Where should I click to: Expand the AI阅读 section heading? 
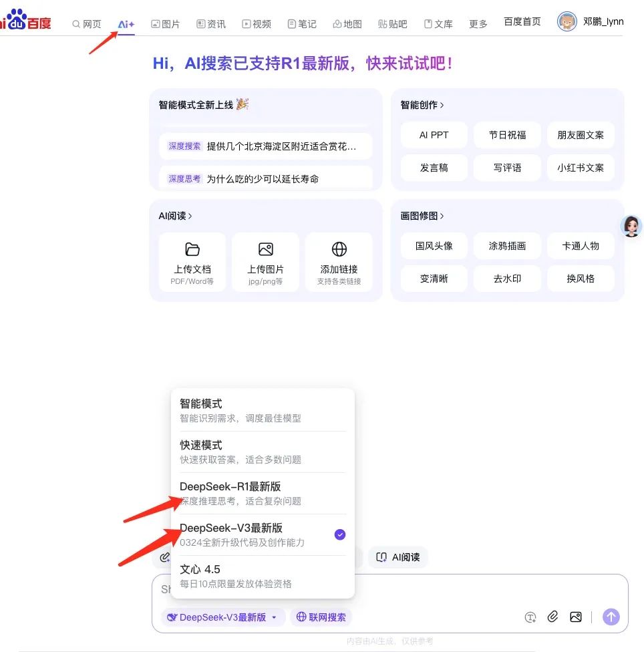point(175,216)
